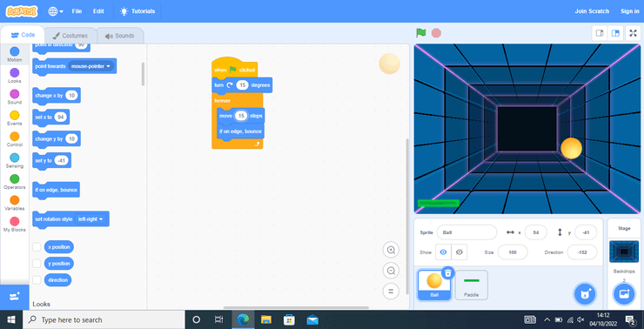
Task: Zoom out of the code workspace
Action: pyautogui.click(x=391, y=271)
